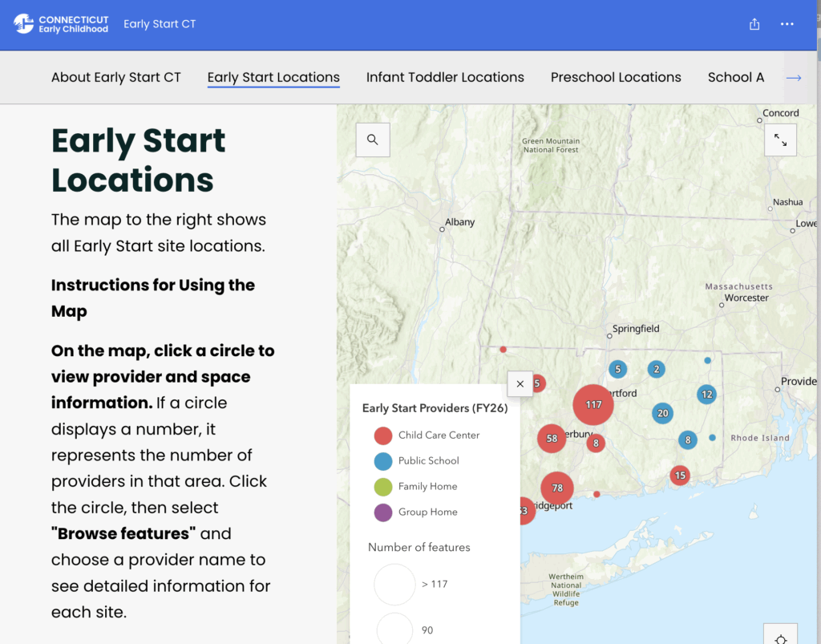
Task: Expand the map to fullscreen
Action: (780, 140)
